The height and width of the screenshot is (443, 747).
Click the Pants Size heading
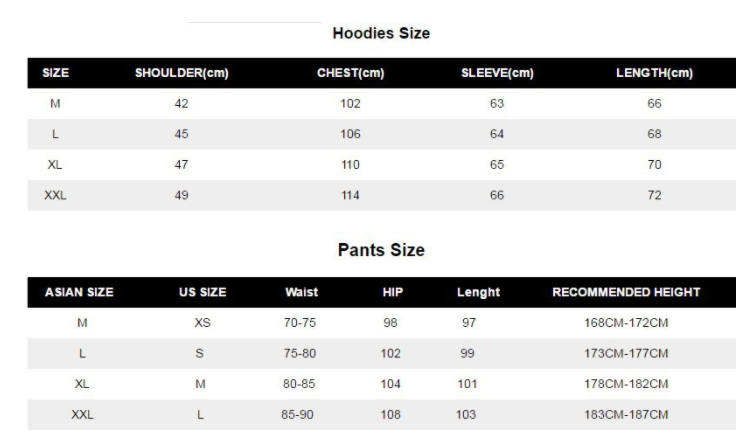pyautogui.click(x=380, y=250)
